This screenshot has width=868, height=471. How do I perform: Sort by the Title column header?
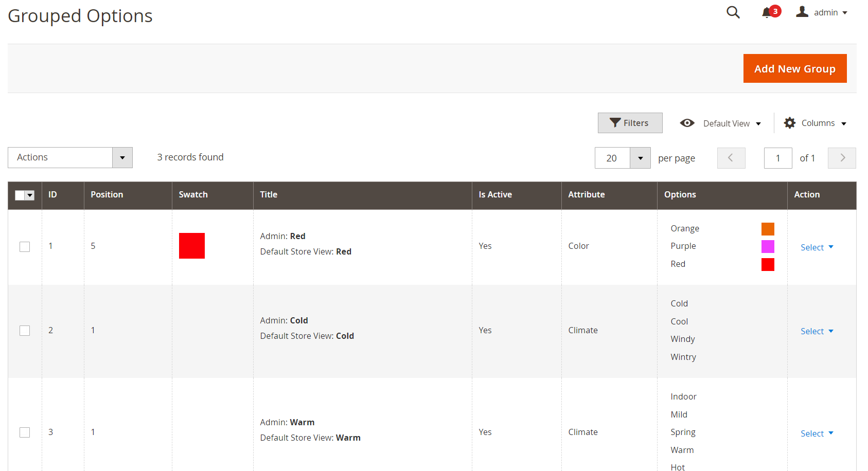[x=269, y=194]
